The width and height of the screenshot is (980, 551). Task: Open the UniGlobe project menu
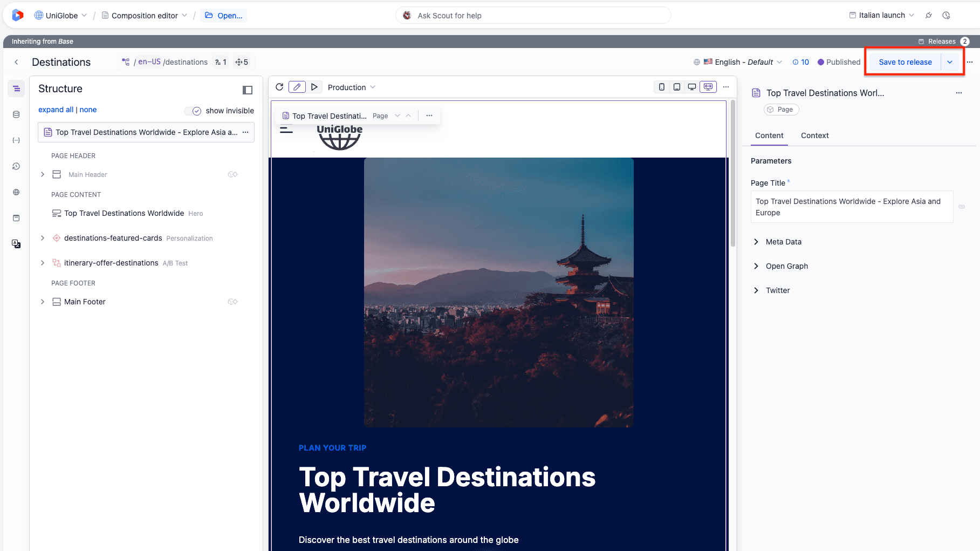tap(60, 16)
